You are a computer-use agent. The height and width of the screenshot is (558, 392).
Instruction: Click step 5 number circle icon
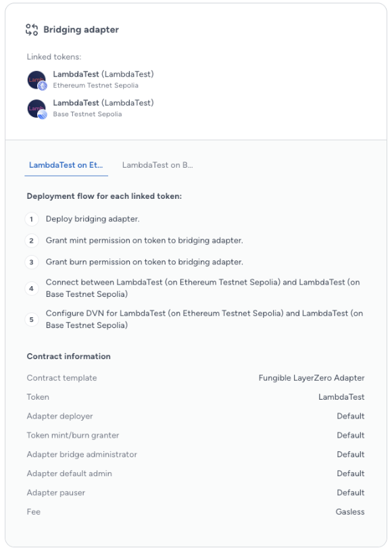(x=31, y=319)
